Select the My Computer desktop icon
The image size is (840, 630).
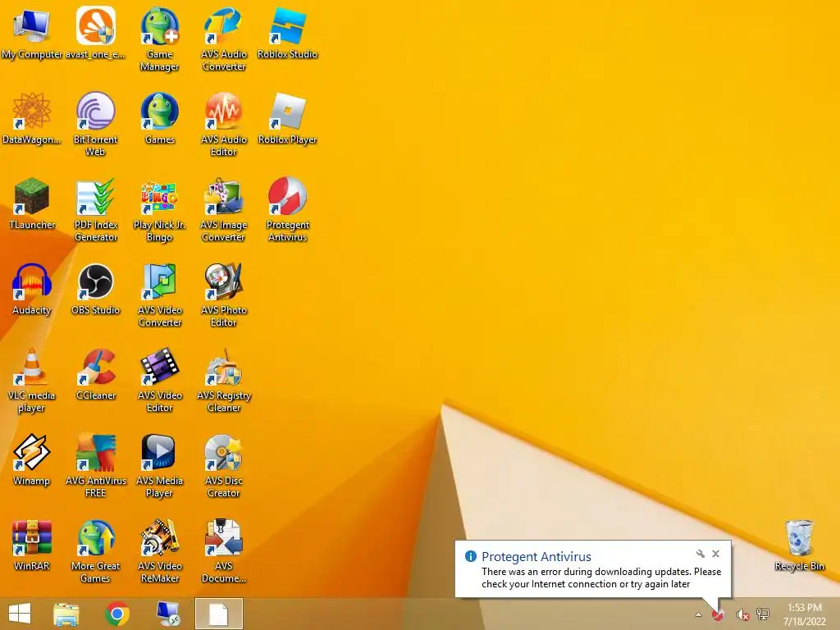(x=32, y=33)
